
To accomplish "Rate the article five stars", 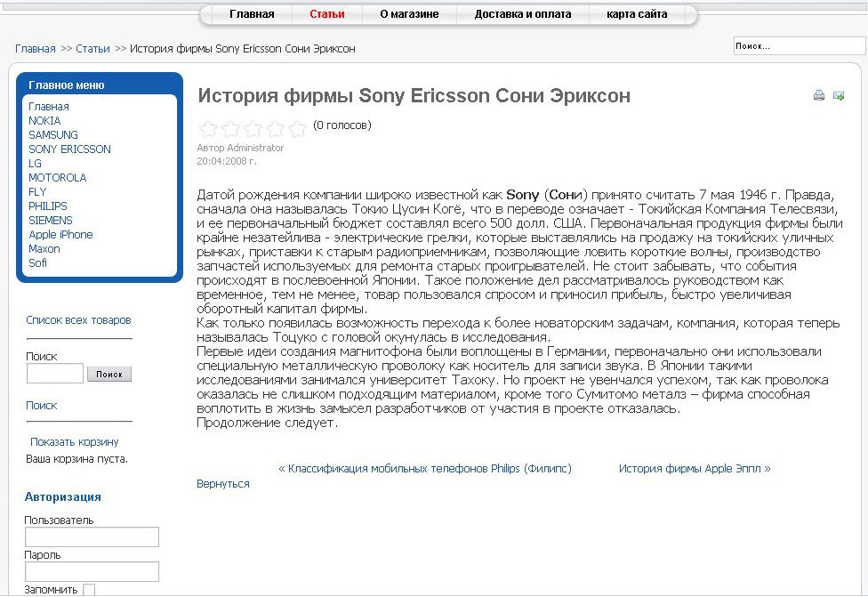I will [x=297, y=129].
